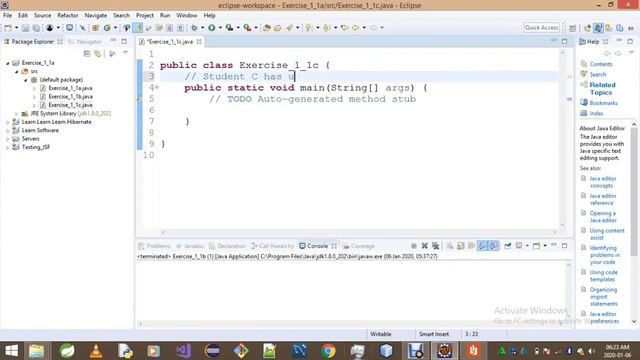
Task: Switch to the Problems tab
Action: (x=154, y=246)
